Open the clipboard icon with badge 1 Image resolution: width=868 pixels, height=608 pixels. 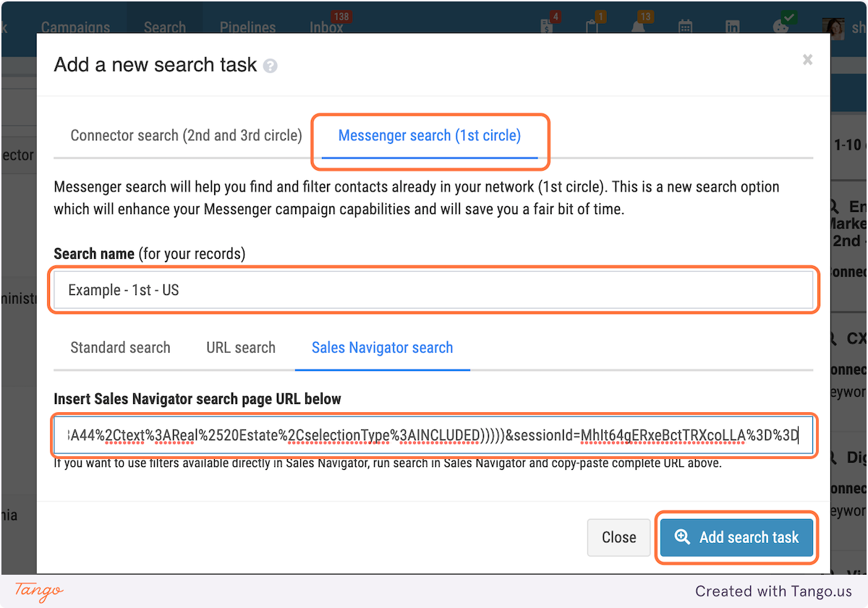(x=592, y=26)
